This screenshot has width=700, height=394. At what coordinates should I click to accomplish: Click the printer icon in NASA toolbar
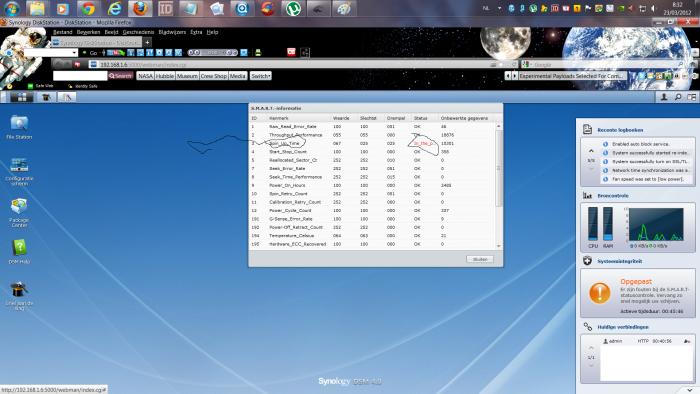tap(258, 53)
